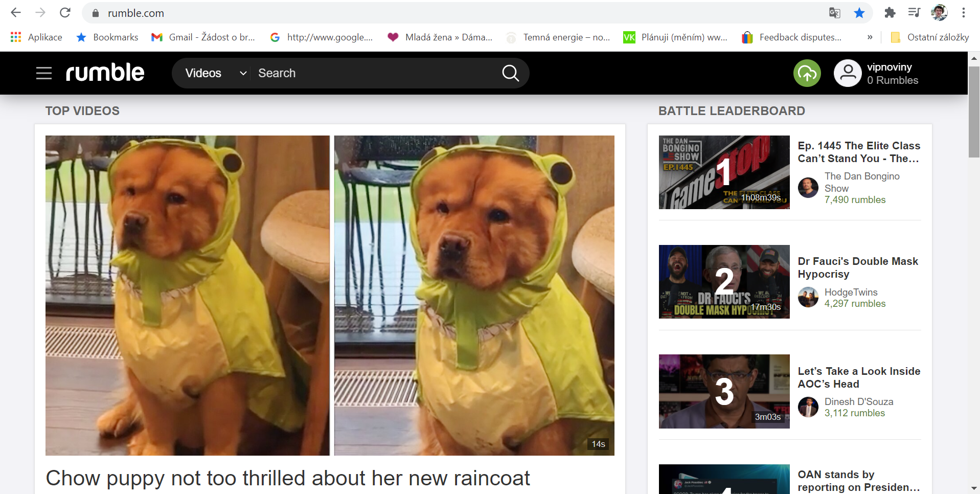
Task: Open the OAN stands by reporting title
Action: [x=859, y=481]
